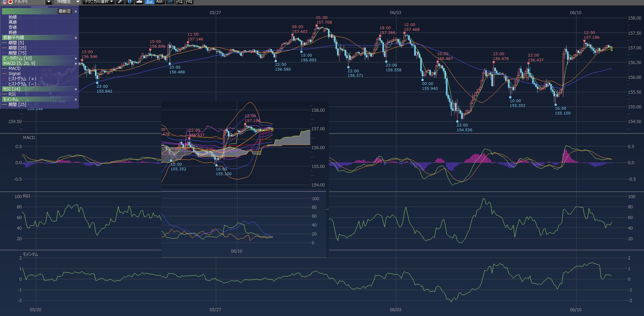Close the 移動平均線 legend section
The image size is (644, 316).
click(76, 38)
